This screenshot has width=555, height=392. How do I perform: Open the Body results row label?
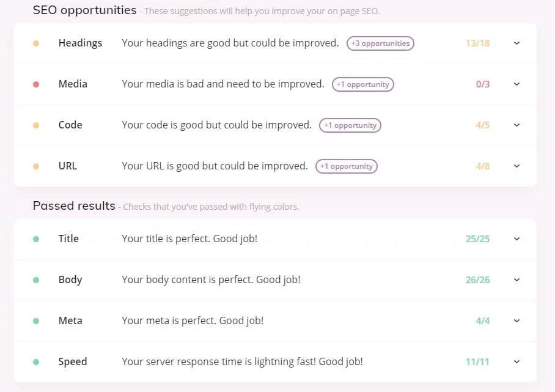click(x=70, y=280)
